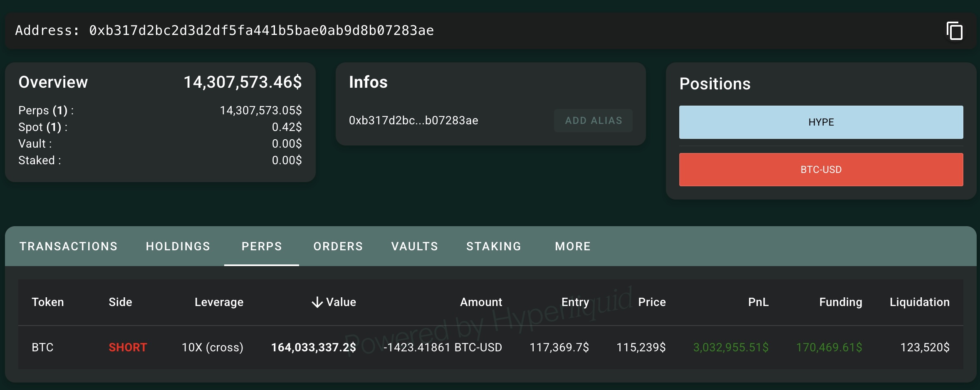Expand the MORE menu
980x390 pixels.
click(572, 246)
